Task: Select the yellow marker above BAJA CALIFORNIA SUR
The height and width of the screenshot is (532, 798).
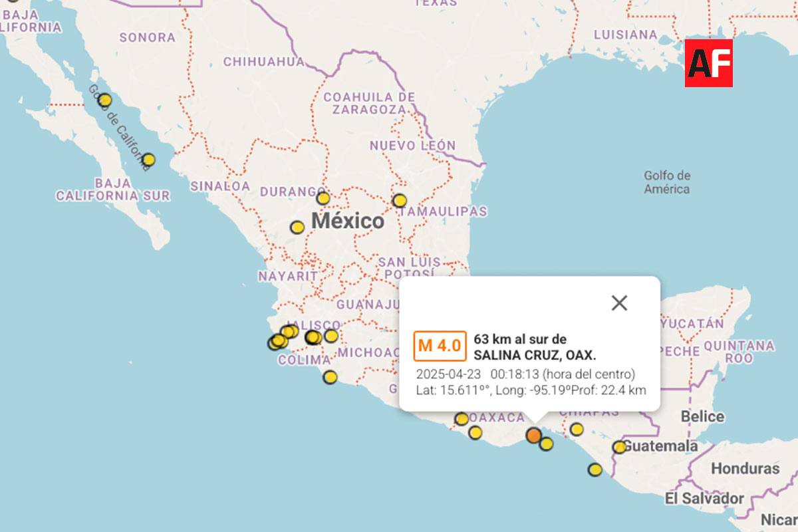Action: (x=148, y=160)
